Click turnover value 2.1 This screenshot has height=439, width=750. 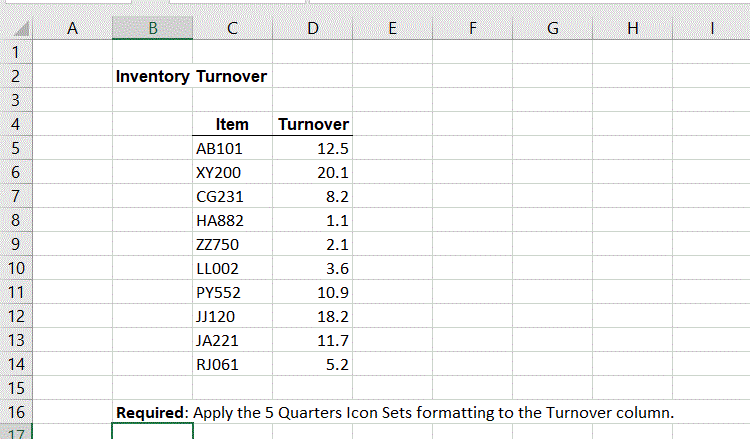tap(312, 244)
